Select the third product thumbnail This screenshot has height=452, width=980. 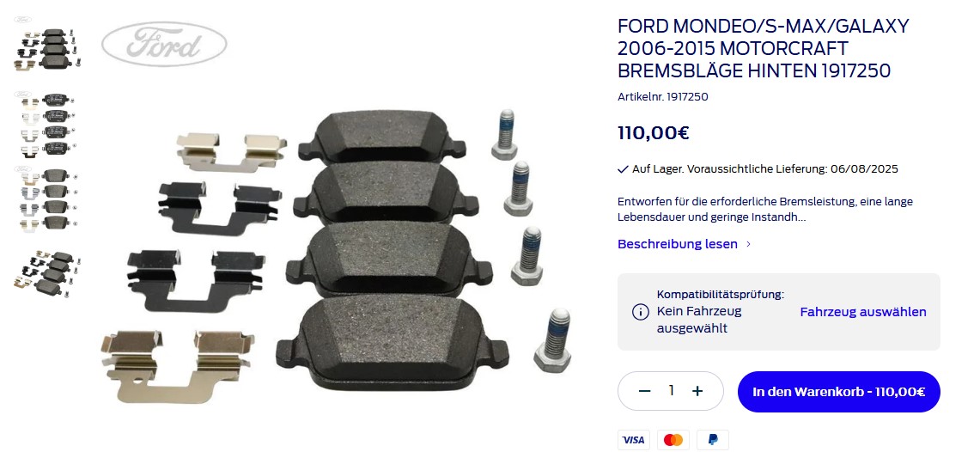pyautogui.click(x=46, y=199)
